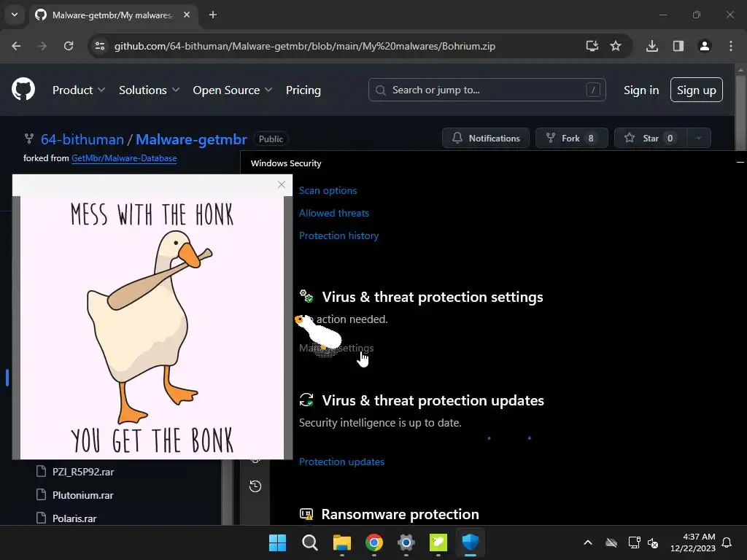Open the Star list dropdown arrow

[698, 138]
